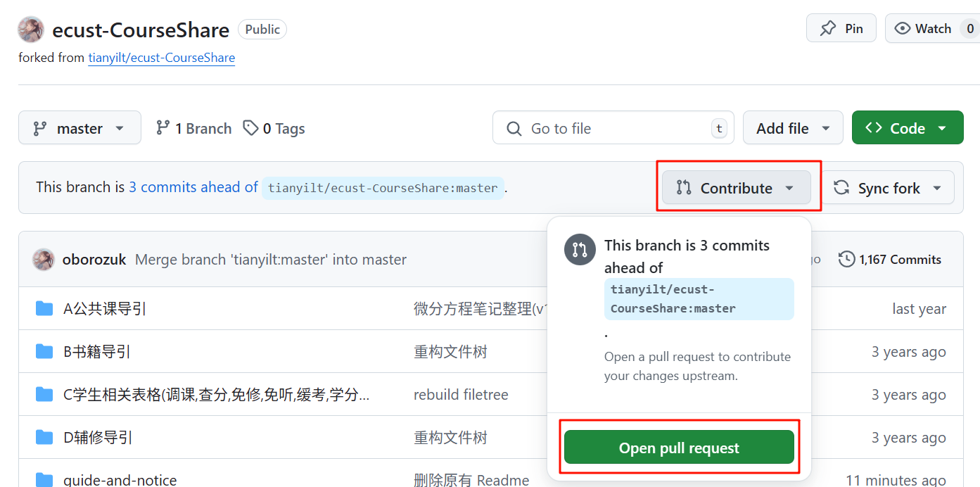Screen dimensions: 980x487
Task: Open the guide-and-notice folder
Action: click(120, 481)
